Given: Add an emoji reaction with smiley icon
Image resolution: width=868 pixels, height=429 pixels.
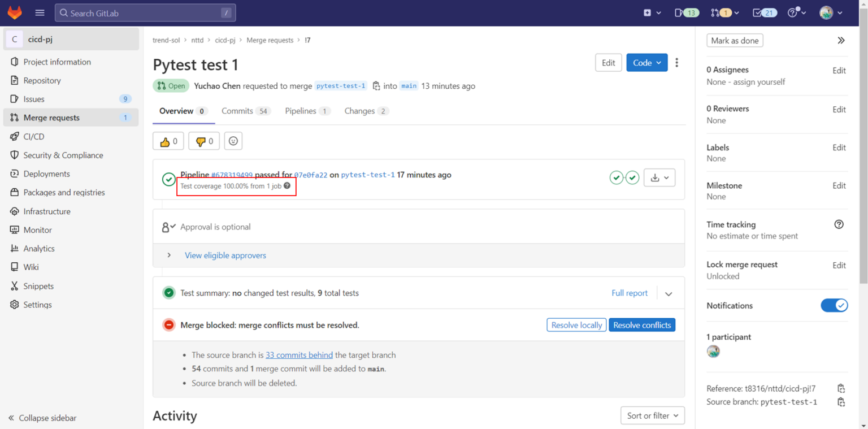Looking at the screenshot, I should coord(233,141).
